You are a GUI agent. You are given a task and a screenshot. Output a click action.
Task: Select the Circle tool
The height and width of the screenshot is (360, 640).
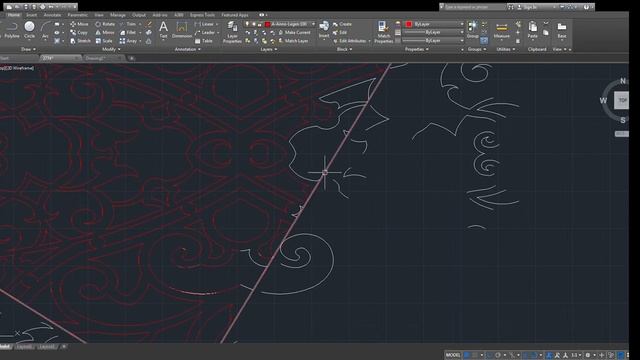click(29, 30)
